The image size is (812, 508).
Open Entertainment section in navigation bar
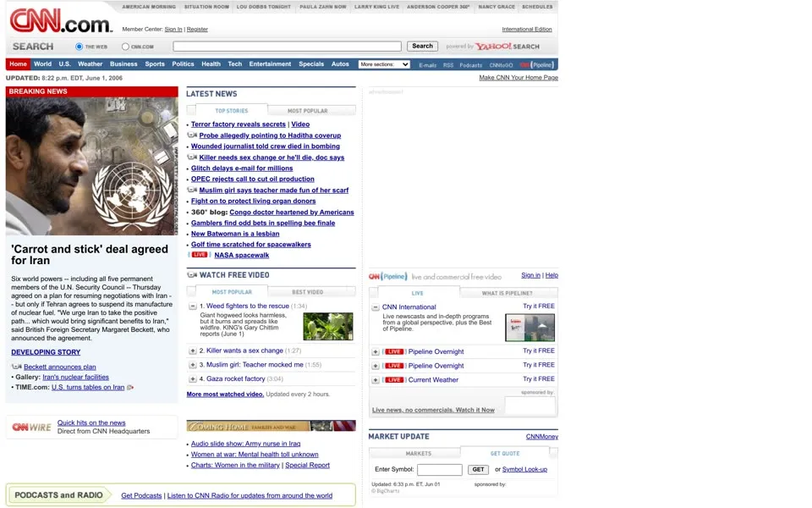tap(270, 64)
